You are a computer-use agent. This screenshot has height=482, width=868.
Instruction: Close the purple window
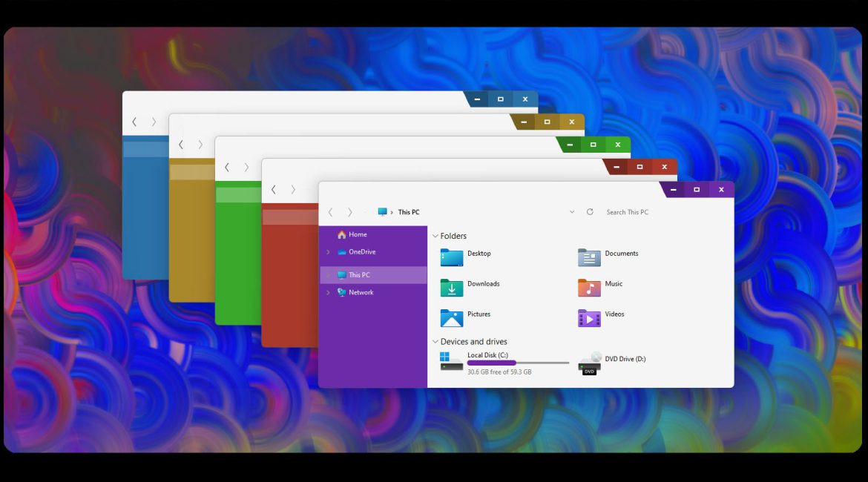coord(721,189)
